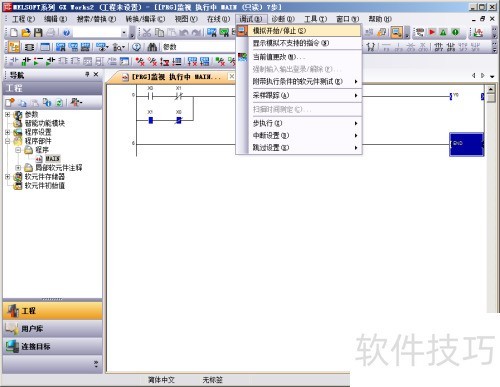This screenshot has height=387, width=500.
Task: Choose 模拟开始/停止 from the debug menu
Action: click(298, 31)
